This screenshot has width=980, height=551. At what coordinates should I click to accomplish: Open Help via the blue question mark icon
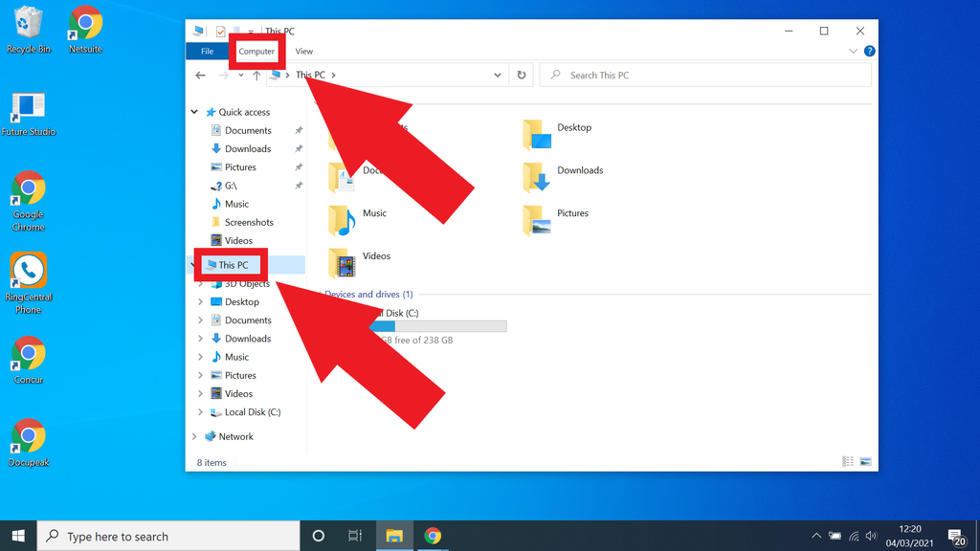tap(869, 51)
